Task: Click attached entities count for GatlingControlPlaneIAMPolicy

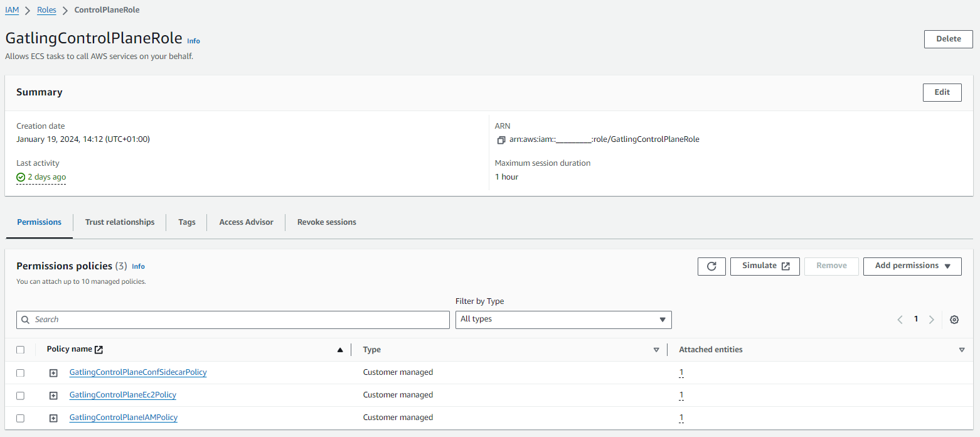Action: (681, 418)
